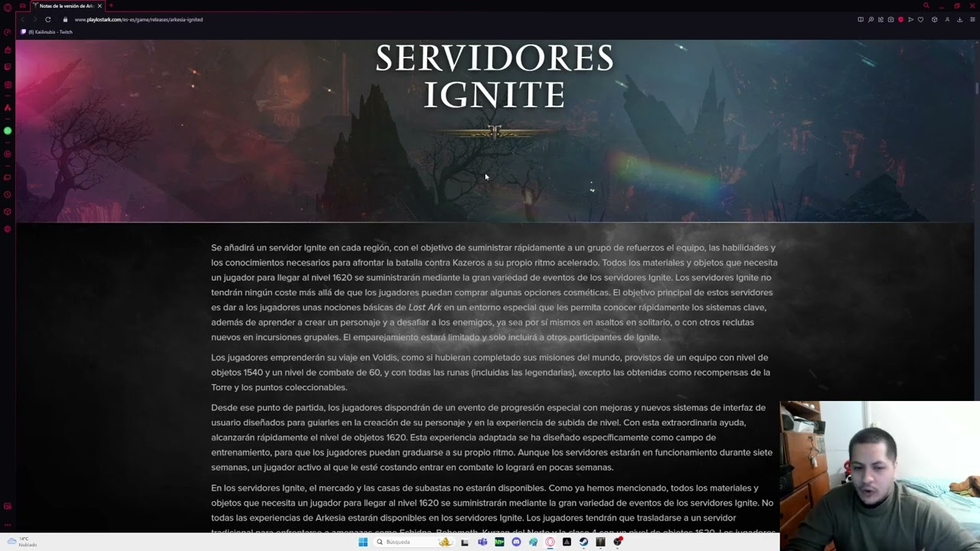Take a snapshot with camera icon
The width and height of the screenshot is (980, 551).
click(890, 19)
